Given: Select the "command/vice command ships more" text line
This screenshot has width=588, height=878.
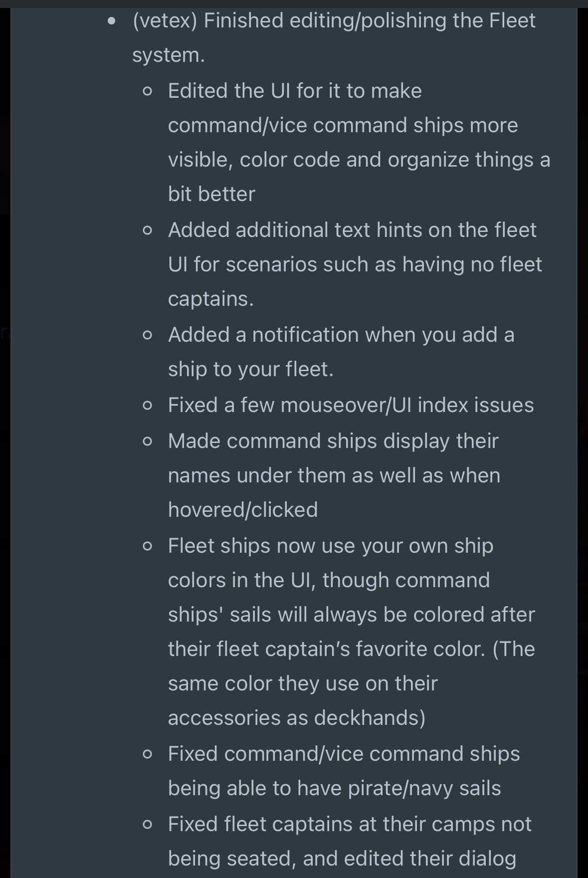Looking at the screenshot, I should [x=343, y=125].
